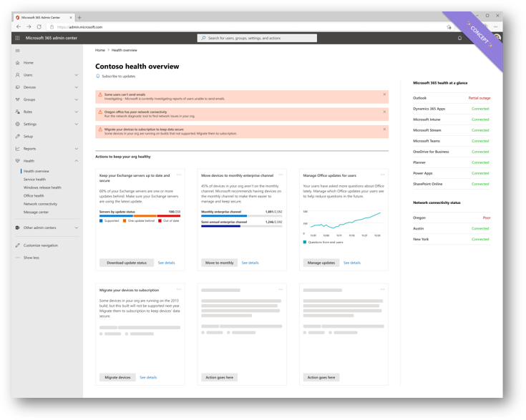Expand the Roles section chevron

click(x=77, y=112)
